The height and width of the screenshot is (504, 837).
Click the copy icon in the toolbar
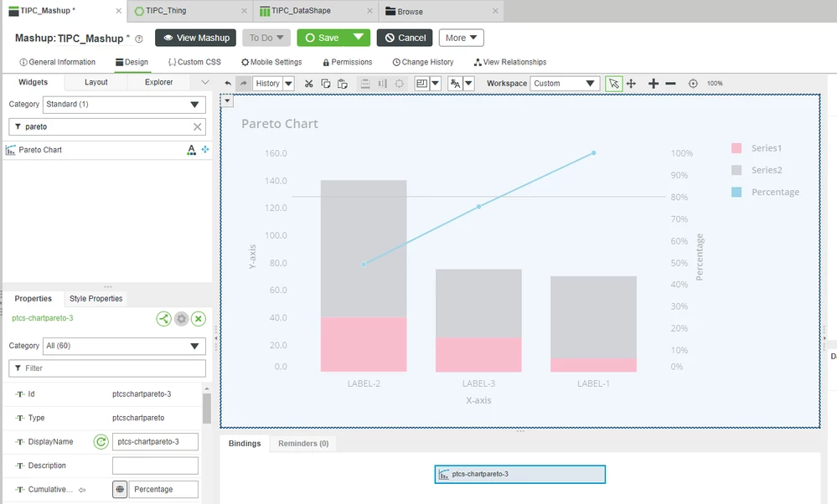326,83
